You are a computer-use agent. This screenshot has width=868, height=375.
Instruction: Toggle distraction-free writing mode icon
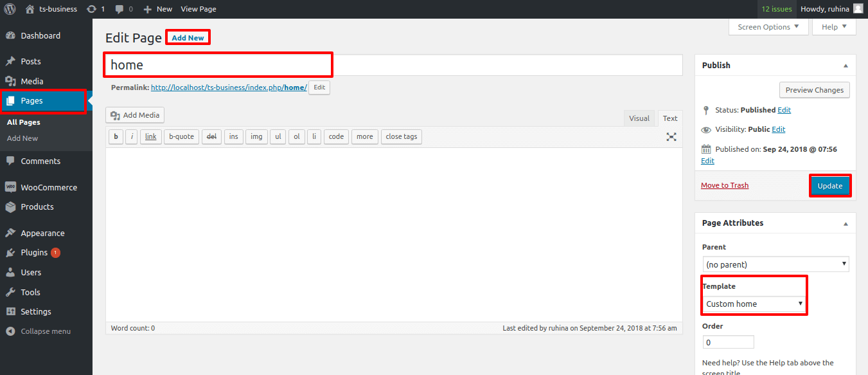click(x=671, y=136)
